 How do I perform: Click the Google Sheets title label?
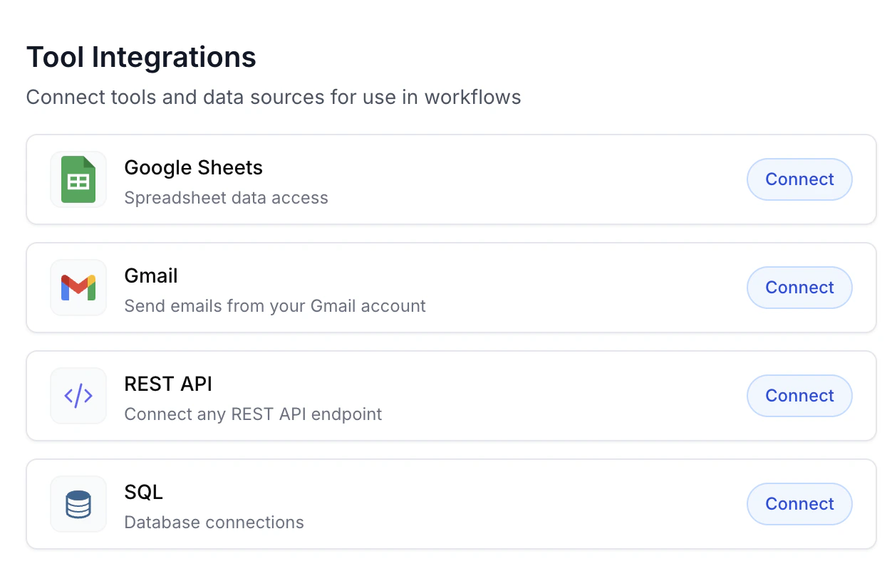tap(193, 167)
